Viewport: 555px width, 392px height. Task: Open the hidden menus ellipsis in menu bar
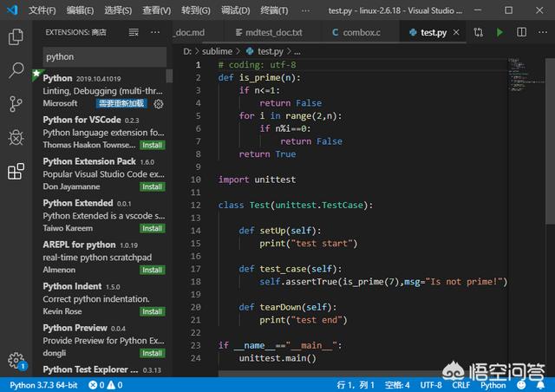[305, 10]
